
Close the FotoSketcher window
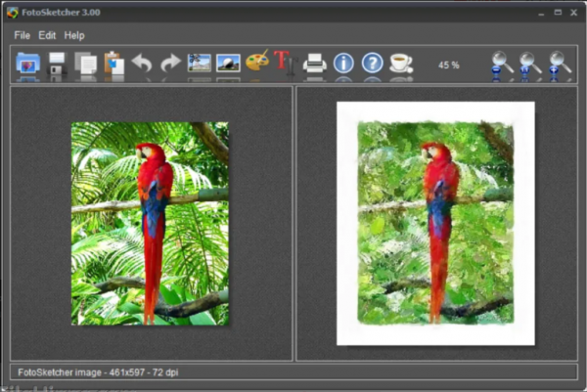click(x=573, y=13)
